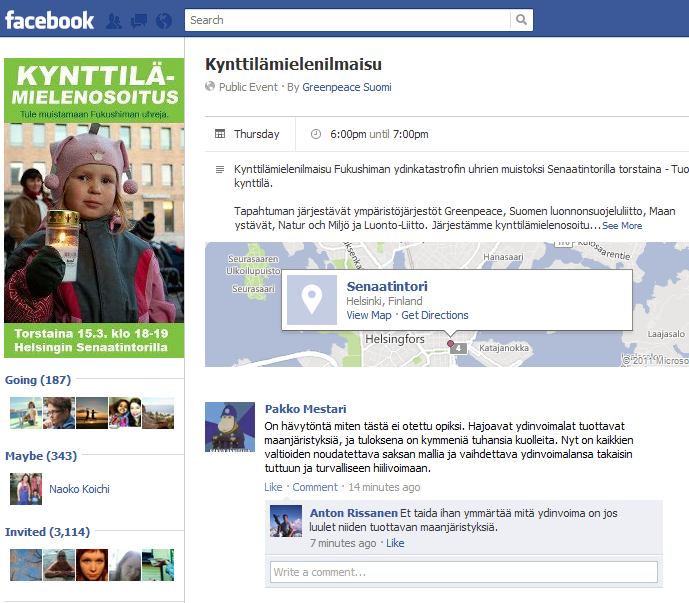
Task: Click Anton Rissanen's avatar
Action: click(x=286, y=521)
